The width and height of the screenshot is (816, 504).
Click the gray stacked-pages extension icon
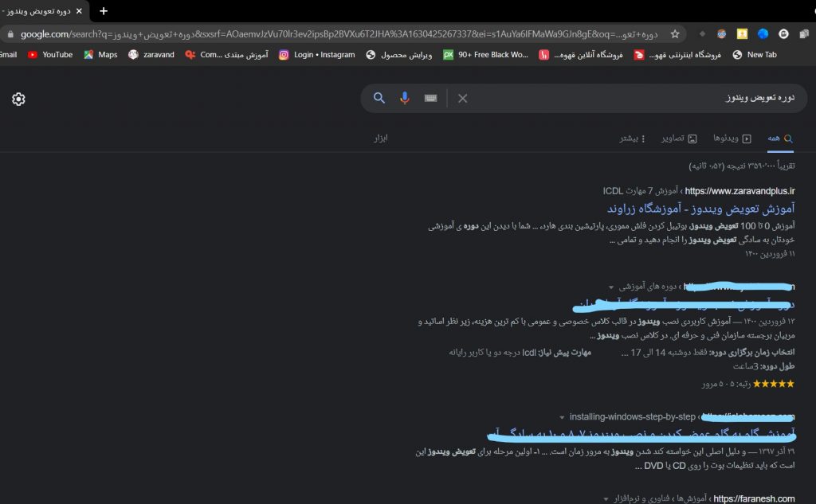click(804, 34)
